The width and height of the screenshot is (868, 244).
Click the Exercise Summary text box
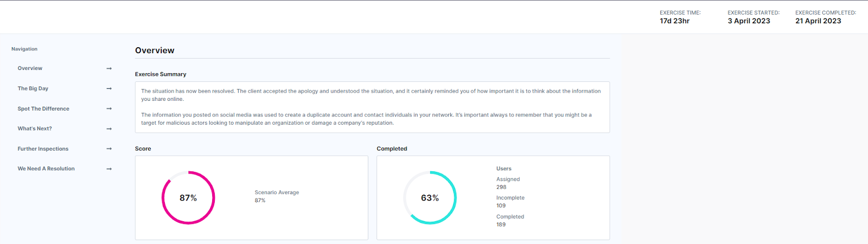[372, 107]
